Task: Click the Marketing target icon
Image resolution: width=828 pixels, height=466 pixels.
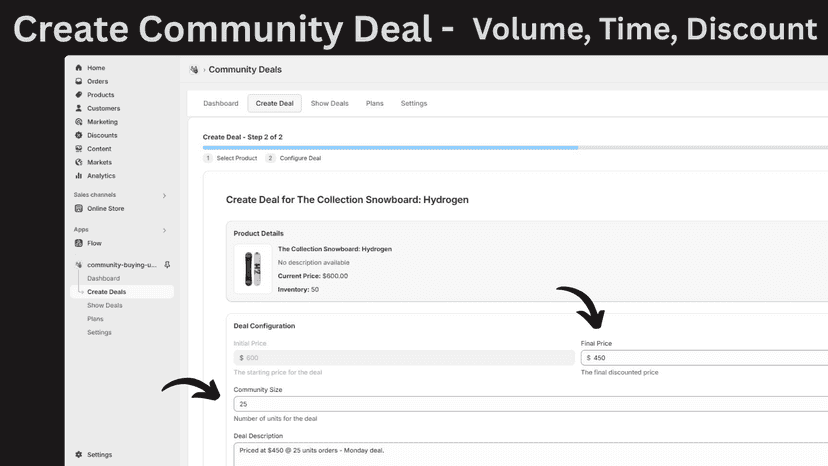Action: pos(79,122)
